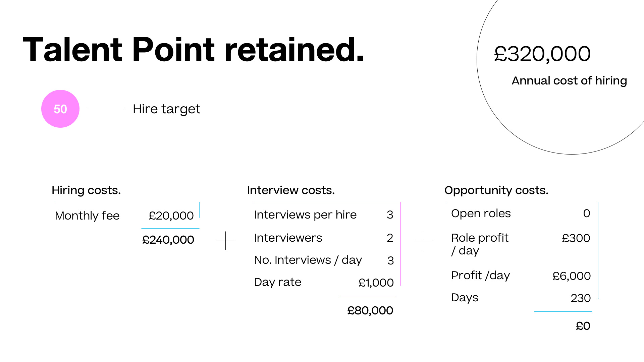Click the £240,000 hiring costs total

[168, 240]
